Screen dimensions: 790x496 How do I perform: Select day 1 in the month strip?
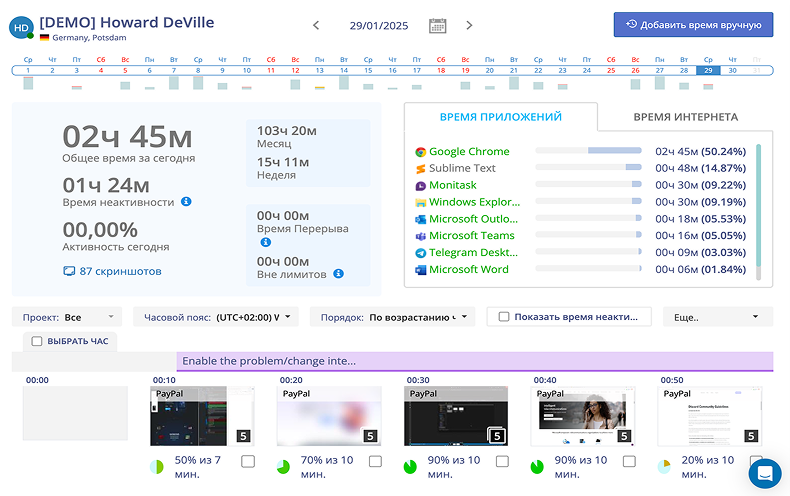click(28, 71)
